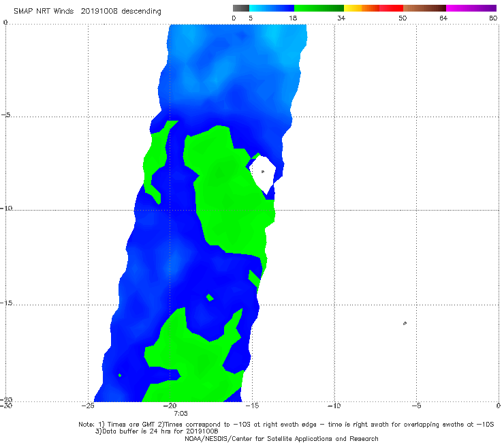Click the longitude label '-10' on the bottom axis
This screenshot has height=443, width=504.
(x=334, y=406)
